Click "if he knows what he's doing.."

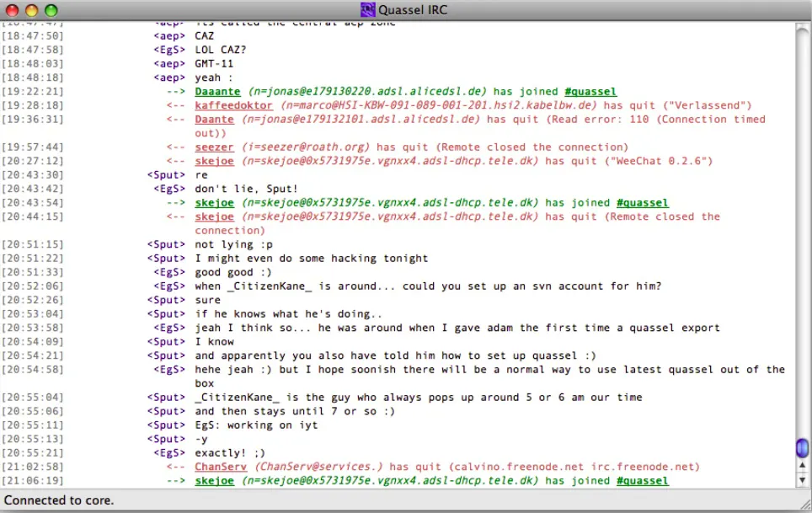(288, 314)
